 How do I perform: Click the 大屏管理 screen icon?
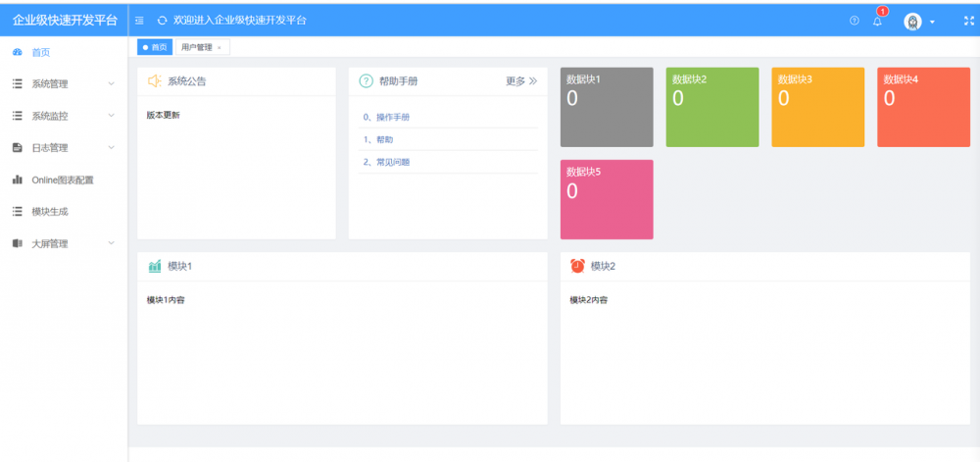[x=18, y=243]
